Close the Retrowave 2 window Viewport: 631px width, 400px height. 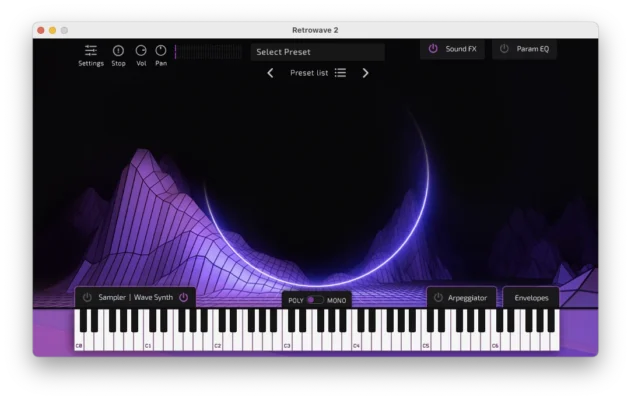(x=41, y=30)
